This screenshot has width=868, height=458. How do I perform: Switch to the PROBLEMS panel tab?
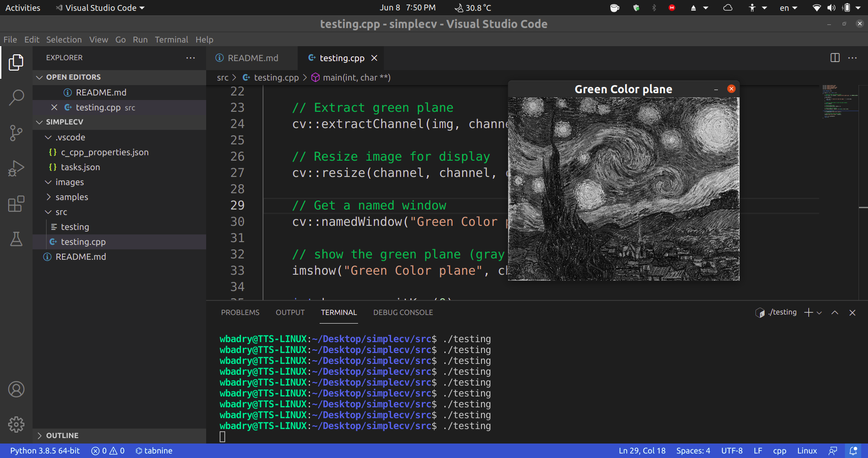[240, 313]
